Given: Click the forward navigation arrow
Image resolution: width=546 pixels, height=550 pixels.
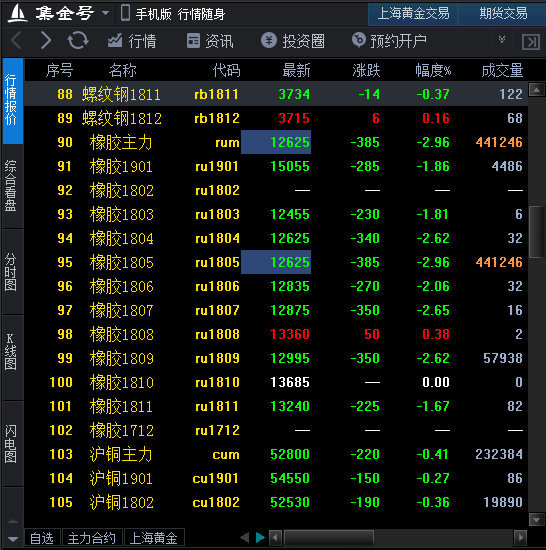Looking at the screenshot, I should (46, 40).
